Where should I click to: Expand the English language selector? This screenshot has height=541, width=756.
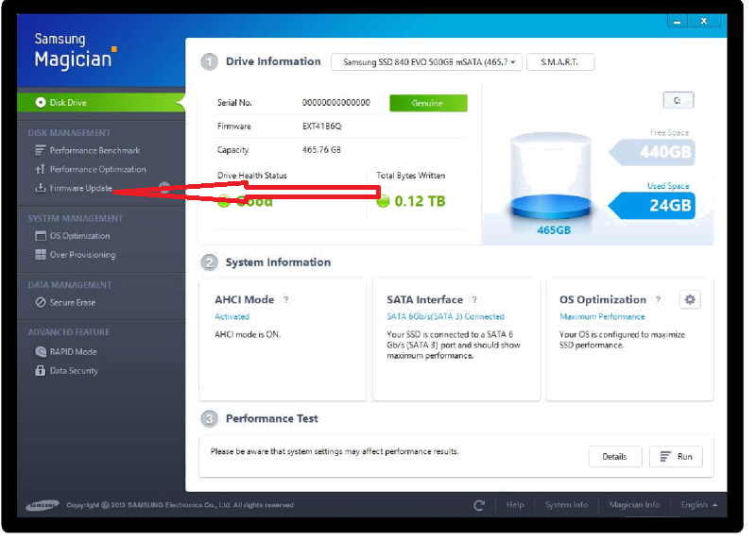click(x=699, y=505)
